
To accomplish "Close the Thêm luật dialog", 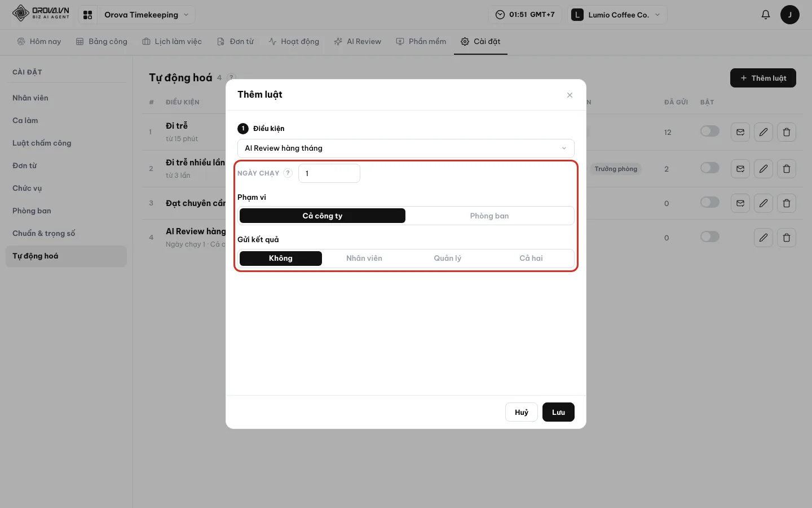I will tap(570, 95).
